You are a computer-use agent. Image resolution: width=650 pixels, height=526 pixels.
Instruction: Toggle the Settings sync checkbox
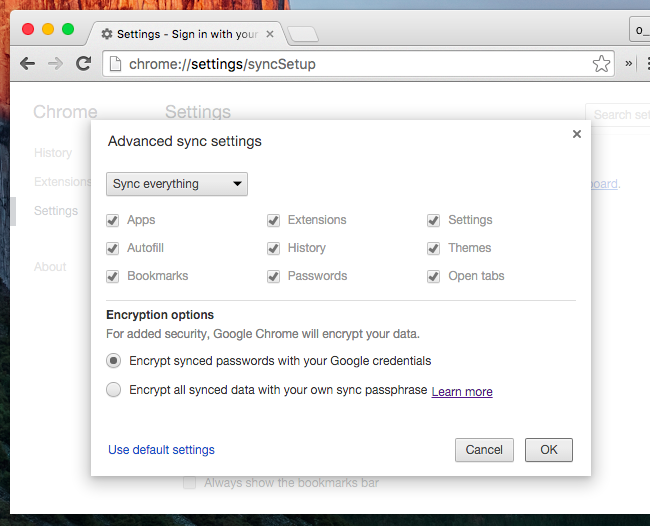pyautogui.click(x=434, y=221)
